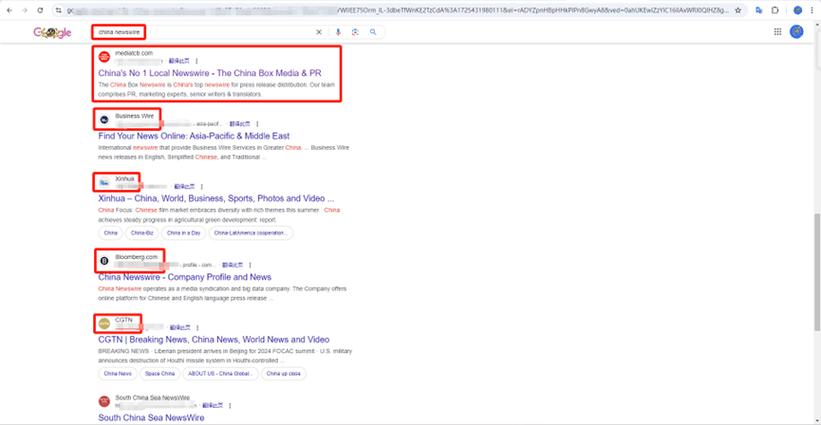
Task: Start voice search with the microphone icon
Action: (x=338, y=32)
